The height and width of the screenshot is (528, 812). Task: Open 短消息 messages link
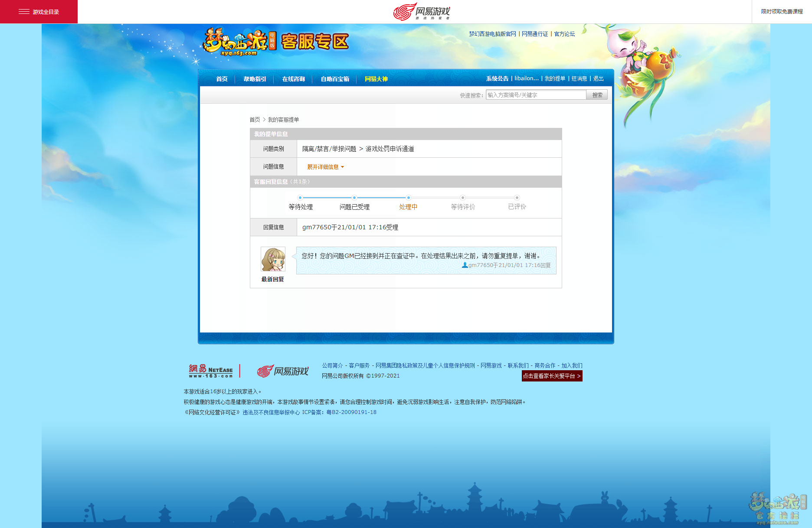[579, 78]
